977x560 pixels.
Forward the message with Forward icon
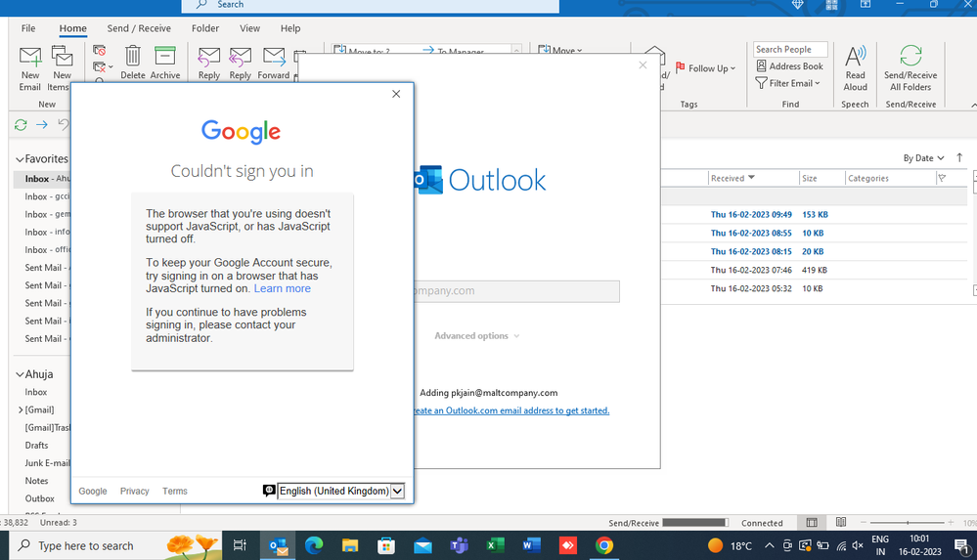tap(274, 58)
